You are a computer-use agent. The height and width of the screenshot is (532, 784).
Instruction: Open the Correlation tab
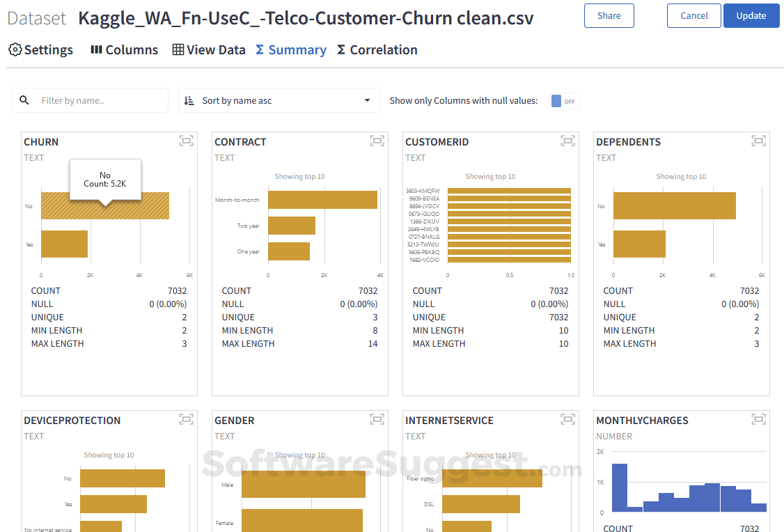(x=377, y=50)
